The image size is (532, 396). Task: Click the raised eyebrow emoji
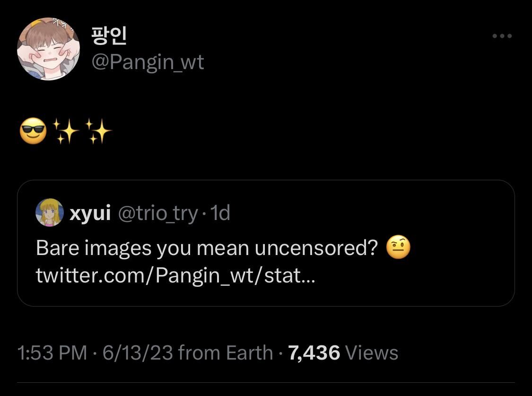398,247
